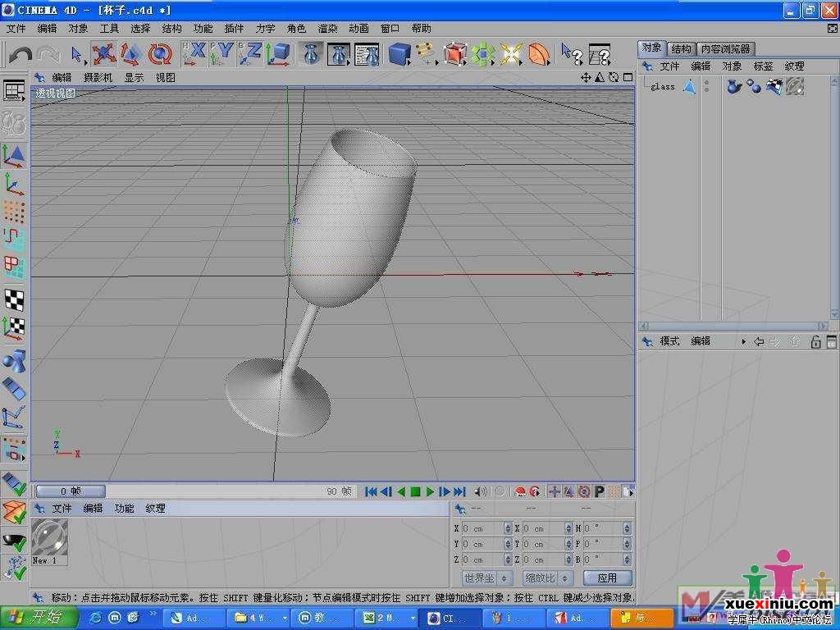840x630 pixels.
Task: Select the Rotate tool in the toolbar
Action: pyautogui.click(x=160, y=54)
